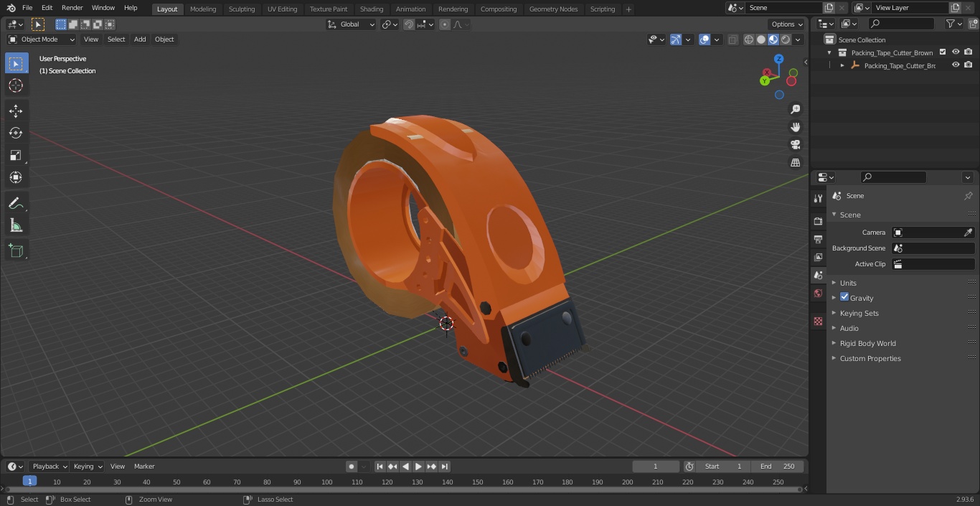Activate the Select Box tool

pos(16,63)
